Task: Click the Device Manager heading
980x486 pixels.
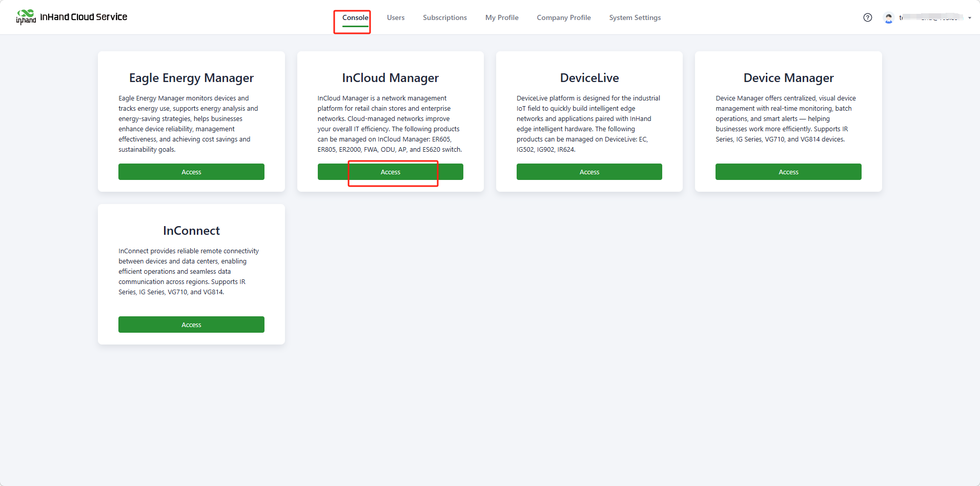Action: 788,78
